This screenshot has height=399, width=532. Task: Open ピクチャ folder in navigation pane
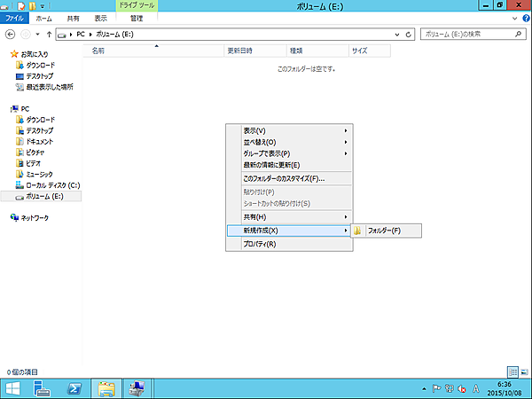30,153
